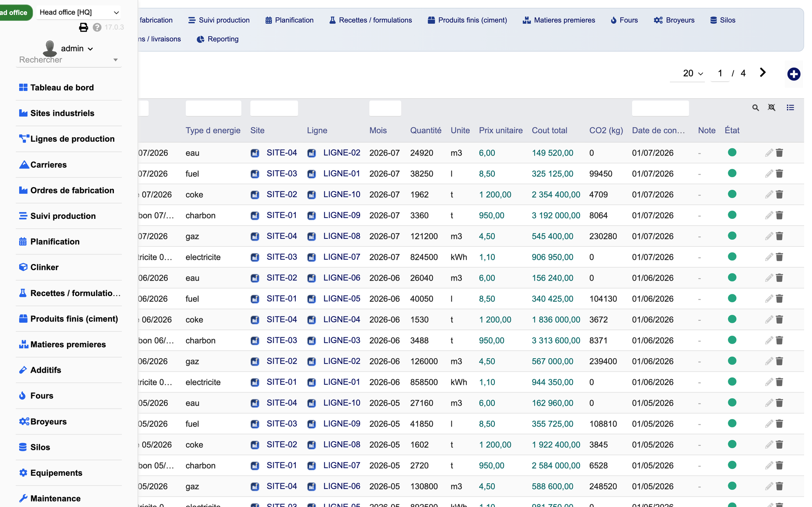Toggle status dot of eau LIGNE-06 row
Image resolution: width=812 pixels, height=507 pixels.
coord(732,278)
